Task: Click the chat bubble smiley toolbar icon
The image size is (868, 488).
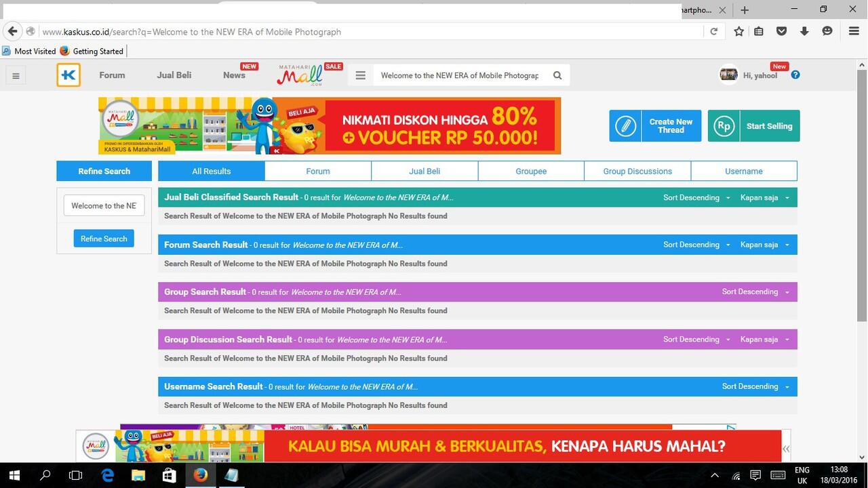Action: pos(827,31)
